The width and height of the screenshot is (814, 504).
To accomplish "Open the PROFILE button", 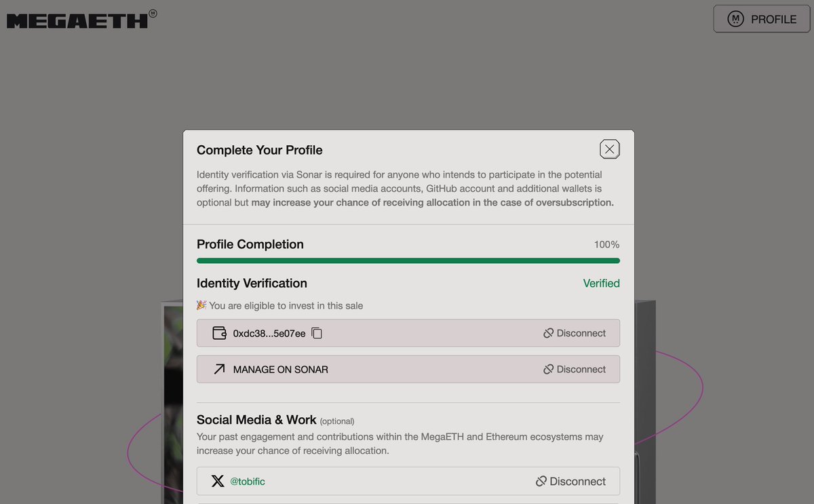I will click(x=762, y=19).
